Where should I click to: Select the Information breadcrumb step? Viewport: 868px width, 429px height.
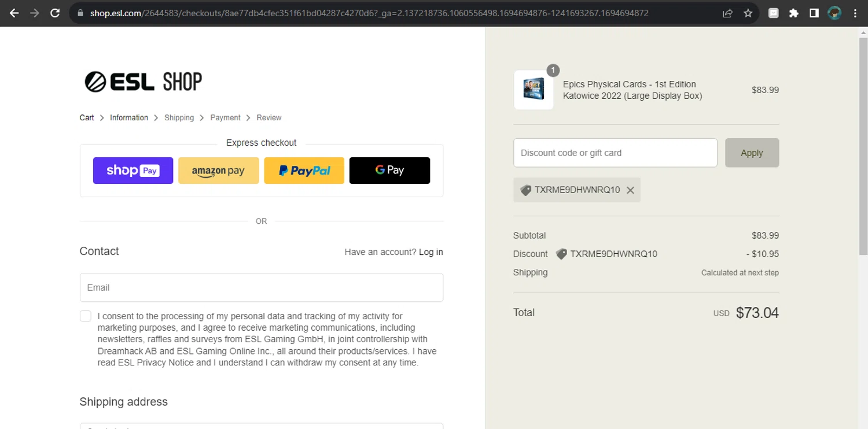129,117
